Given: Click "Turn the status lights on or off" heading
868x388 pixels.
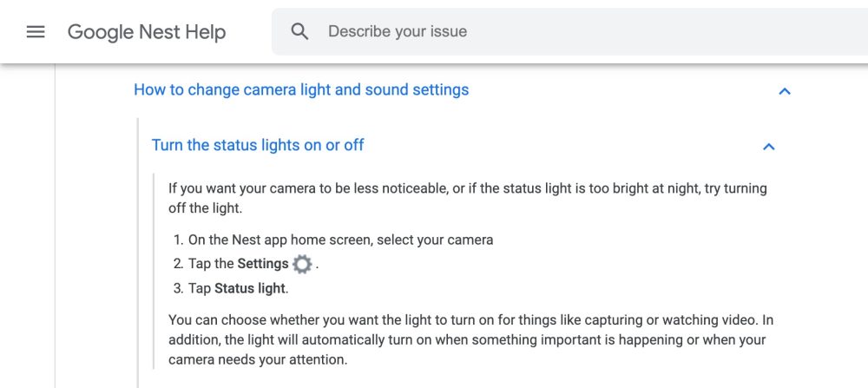Looking at the screenshot, I should [258, 145].
